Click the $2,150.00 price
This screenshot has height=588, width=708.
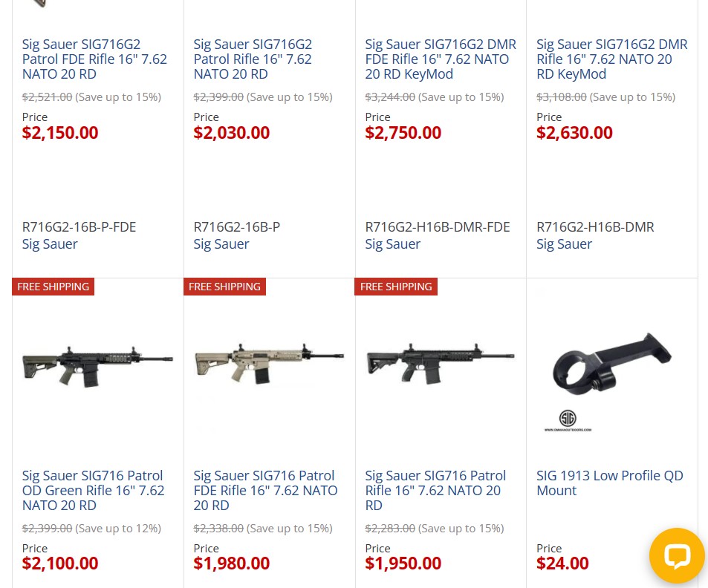60,133
